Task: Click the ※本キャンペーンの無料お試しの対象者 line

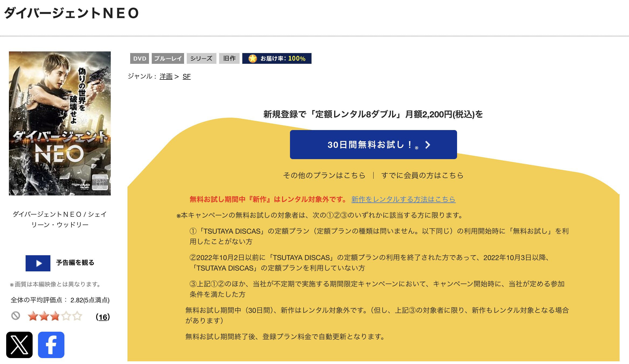Action: tap(320, 215)
